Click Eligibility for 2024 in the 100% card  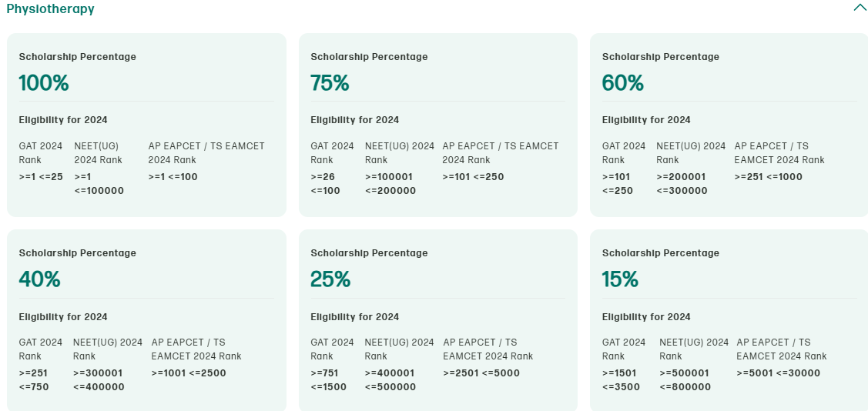[63, 120]
